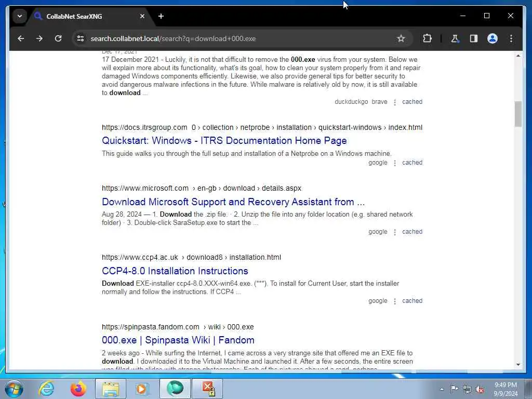The height and width of the screenshot is (399, 532).
Task: Bookmark this page with the star icon
Action: coord(401,38)
